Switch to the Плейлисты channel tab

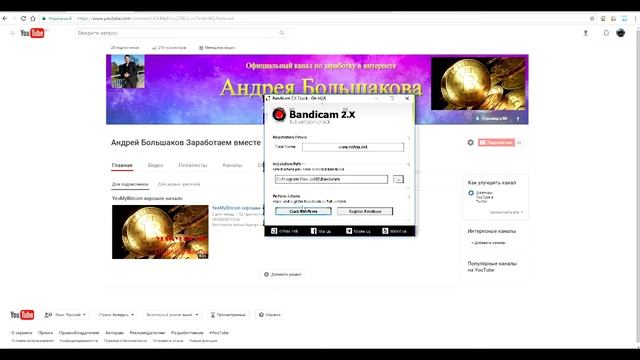click(193, 165)
